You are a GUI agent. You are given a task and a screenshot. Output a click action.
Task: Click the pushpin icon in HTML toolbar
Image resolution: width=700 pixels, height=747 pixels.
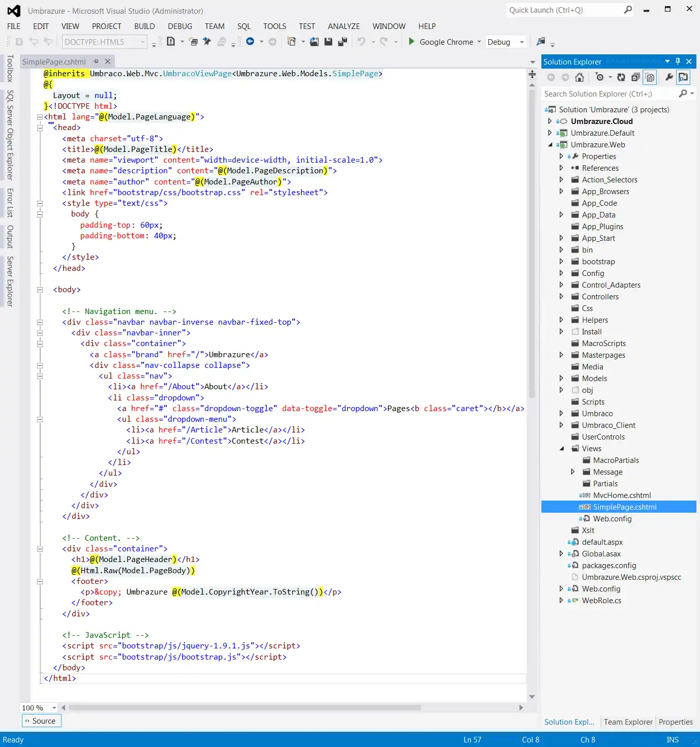point(207,42)
